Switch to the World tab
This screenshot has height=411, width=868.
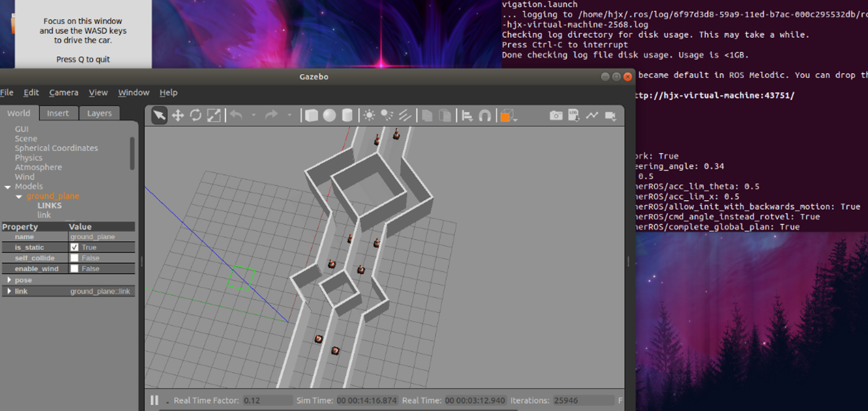point(19,113)
